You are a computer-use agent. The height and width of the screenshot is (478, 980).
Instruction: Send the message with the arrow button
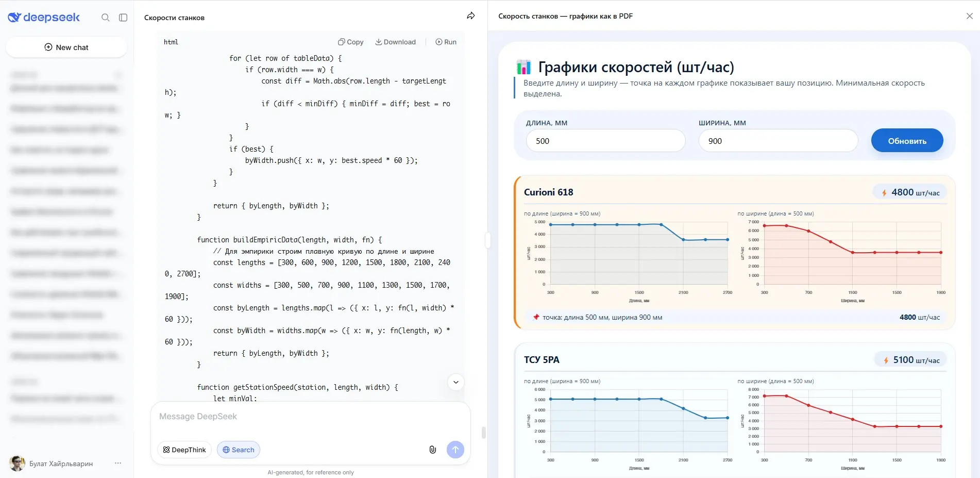pos(455,450)
